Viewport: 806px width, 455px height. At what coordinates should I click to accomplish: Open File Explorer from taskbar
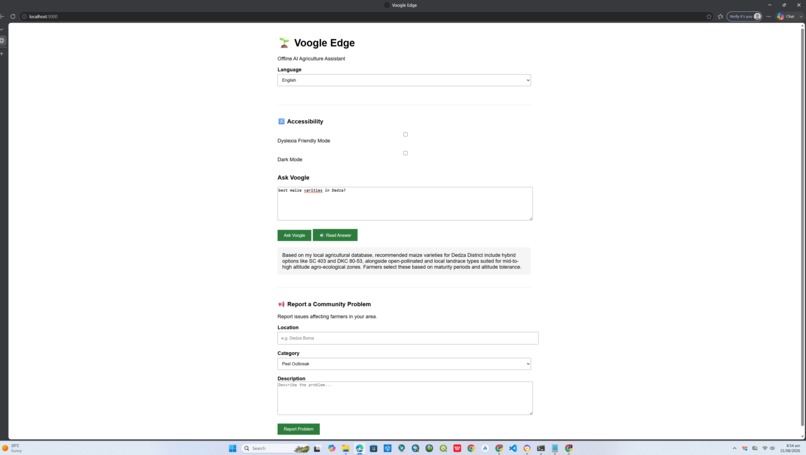pyautogui.click(x=345, y=448)
